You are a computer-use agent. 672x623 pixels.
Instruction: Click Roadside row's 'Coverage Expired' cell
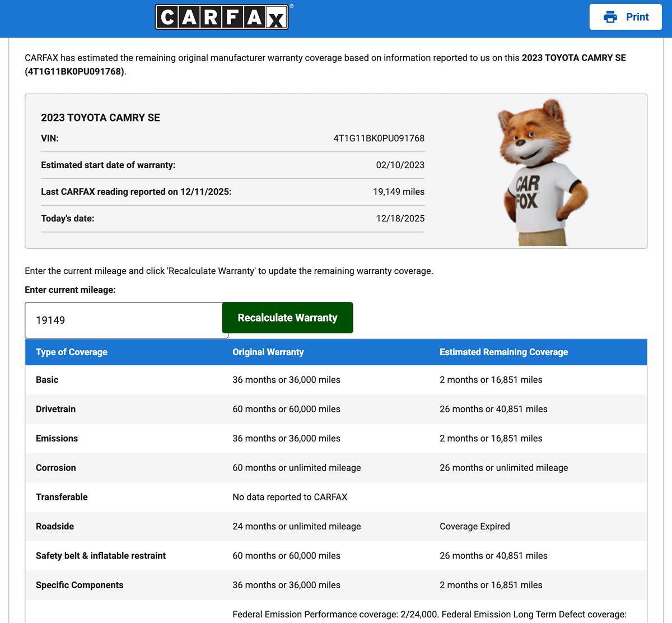pyautogui.click(x=475, y=527)
